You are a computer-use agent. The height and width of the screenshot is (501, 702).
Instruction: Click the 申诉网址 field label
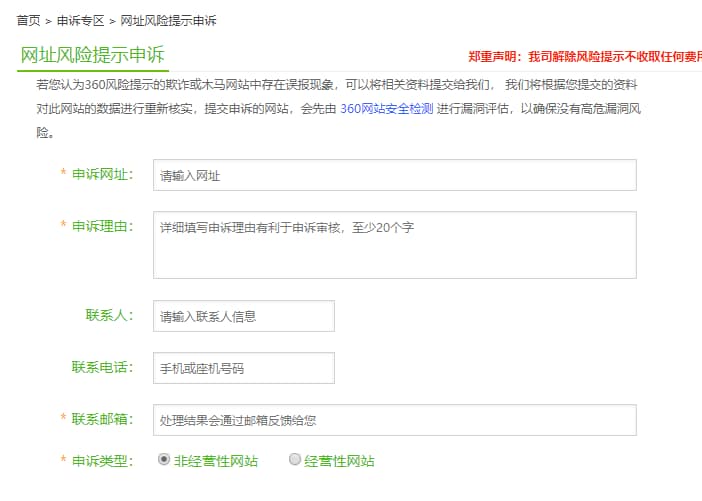coord(102,174)
